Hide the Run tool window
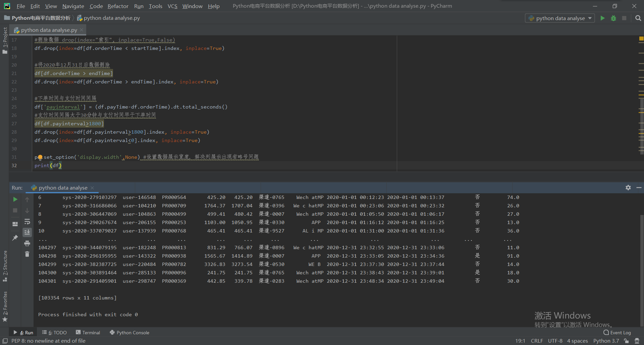644x345 pixels. coord(639,188)
